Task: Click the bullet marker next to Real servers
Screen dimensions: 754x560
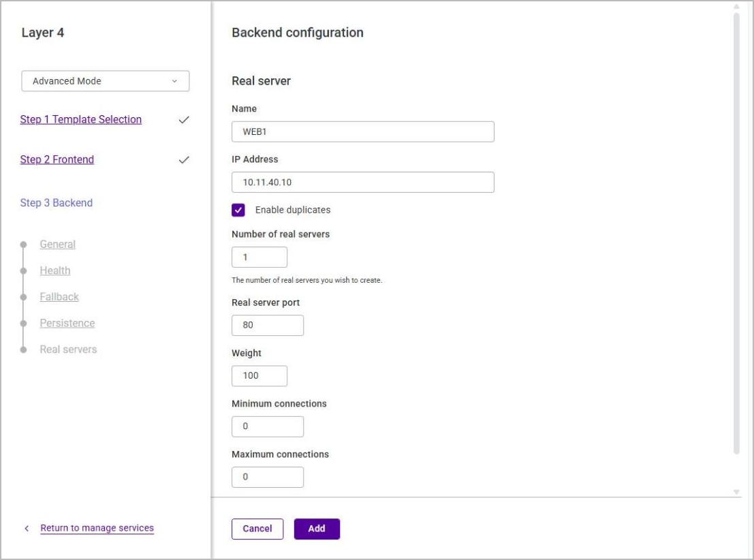Action: point(23,349)
